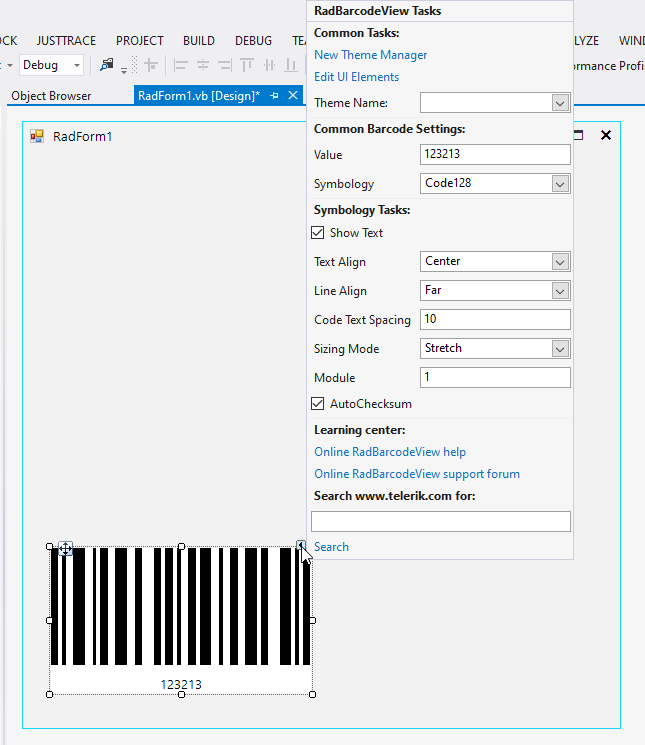Image resolution: width=645 pixels, height=745 pixels.
Task: Click the RadBarcodeView Tasks panel title
Action: tap(377, 11)
